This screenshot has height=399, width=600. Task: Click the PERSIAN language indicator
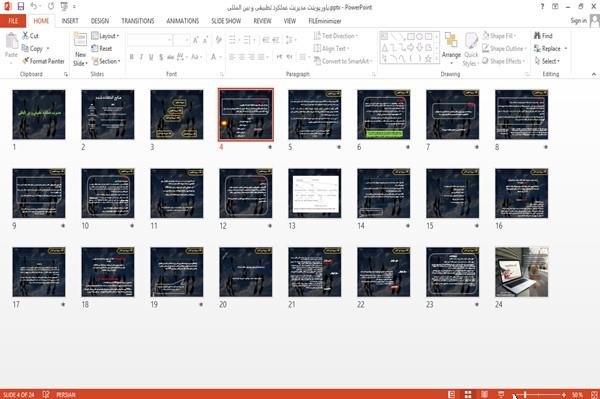pos(66,394)
